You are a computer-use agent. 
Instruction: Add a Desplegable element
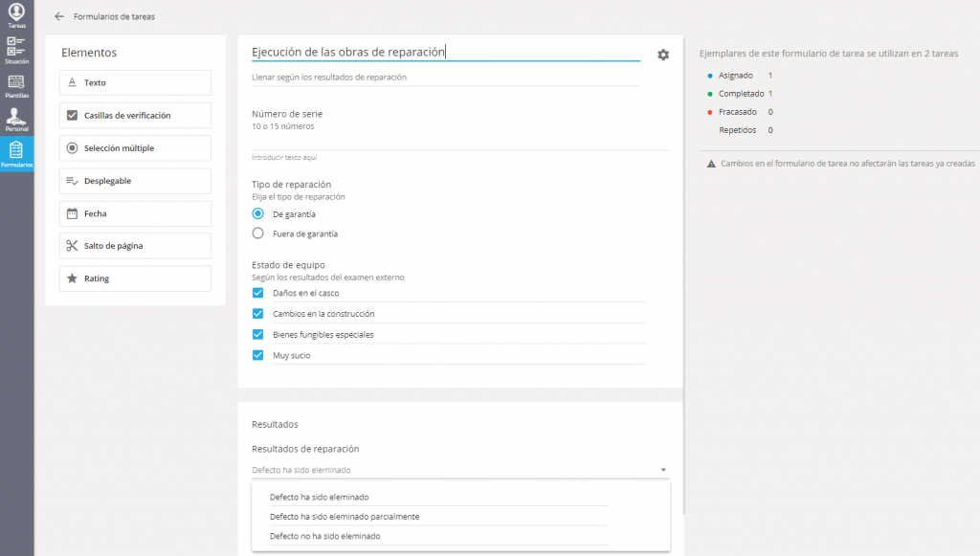click(135, 181)
